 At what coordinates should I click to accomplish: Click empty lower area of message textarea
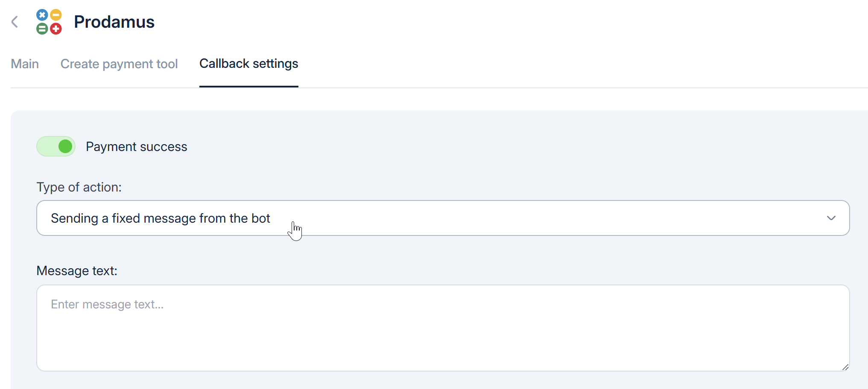pyautogui.click(x=442, y=350)
